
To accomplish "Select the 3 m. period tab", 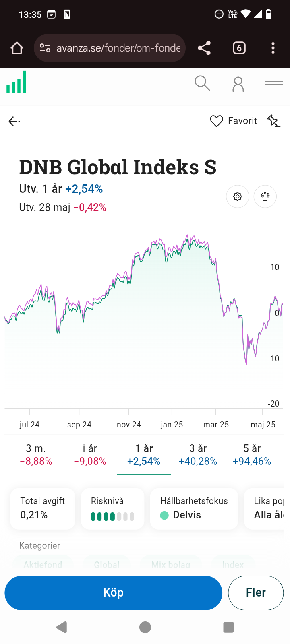I will 36,455.
